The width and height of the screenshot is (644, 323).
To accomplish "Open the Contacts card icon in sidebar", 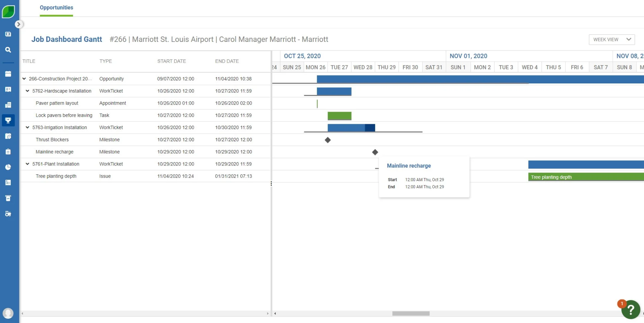I will tap(8, 89).
